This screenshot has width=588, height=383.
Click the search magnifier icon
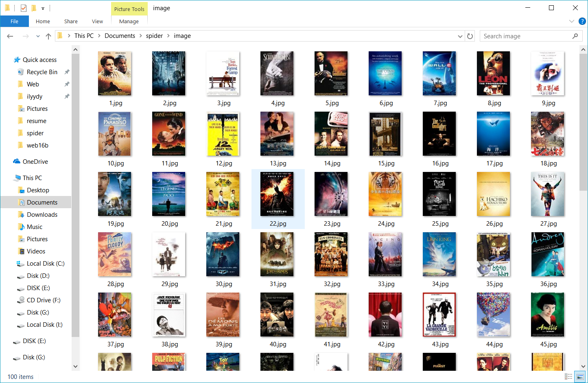(575, 36)
